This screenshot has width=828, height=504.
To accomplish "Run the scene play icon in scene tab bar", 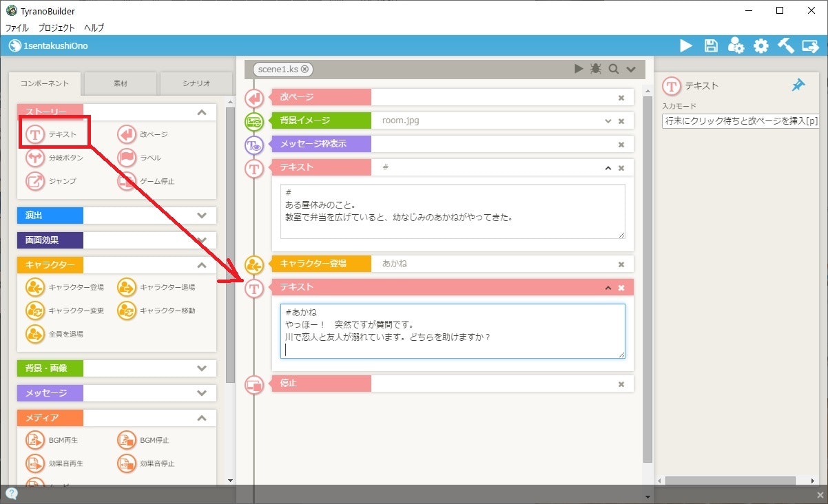I will [x=579, y=69].
